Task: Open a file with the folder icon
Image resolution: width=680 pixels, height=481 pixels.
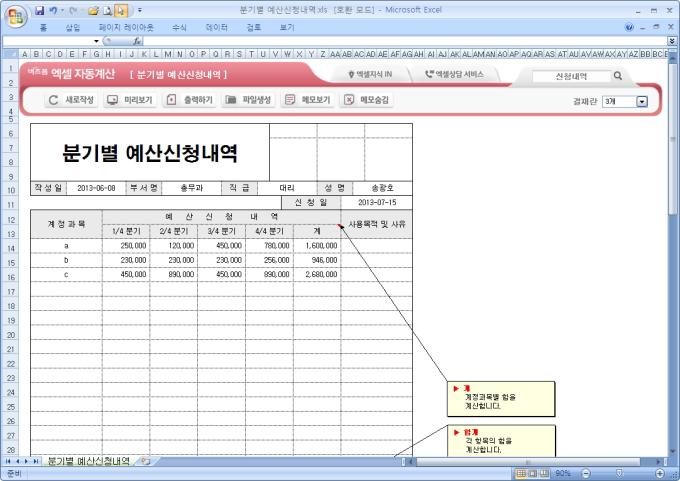Action: coord(93,10)
